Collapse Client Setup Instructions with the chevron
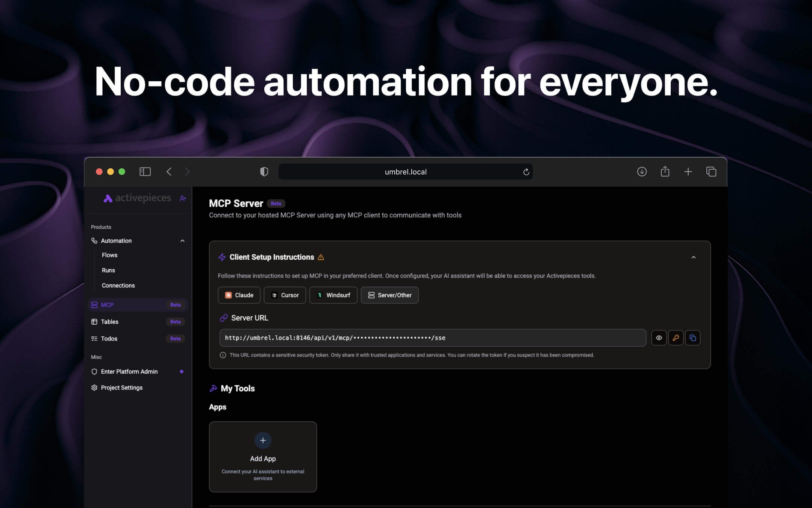The height and width of the screenshot is (508, 812). point(694,257)
